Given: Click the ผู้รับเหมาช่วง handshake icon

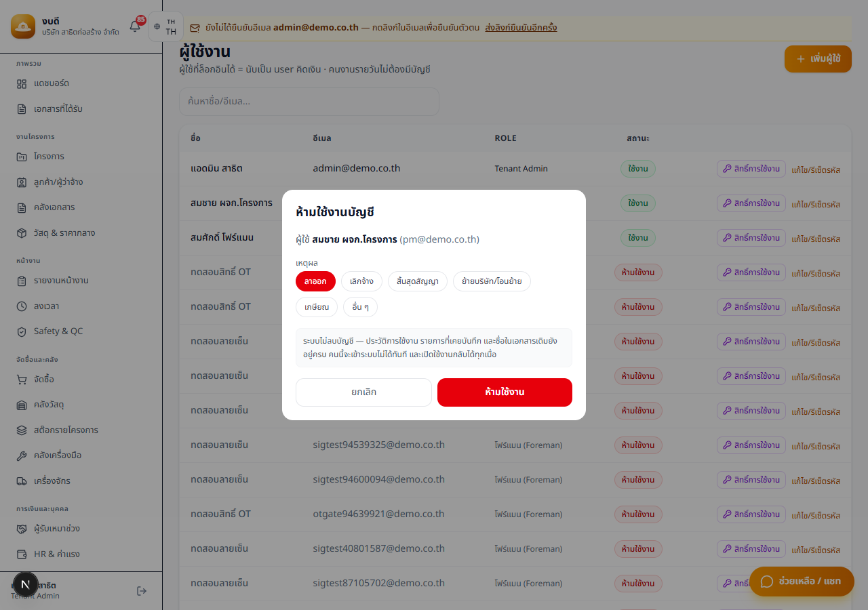Looking at the screenshot, I should (x=22, y=529).
